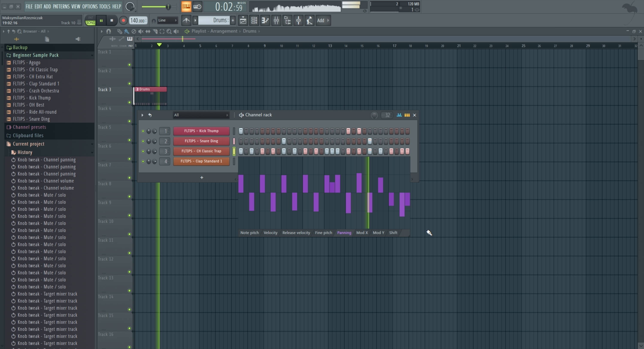Click the stop button
The image size is (644, 349).
(112, 21)
